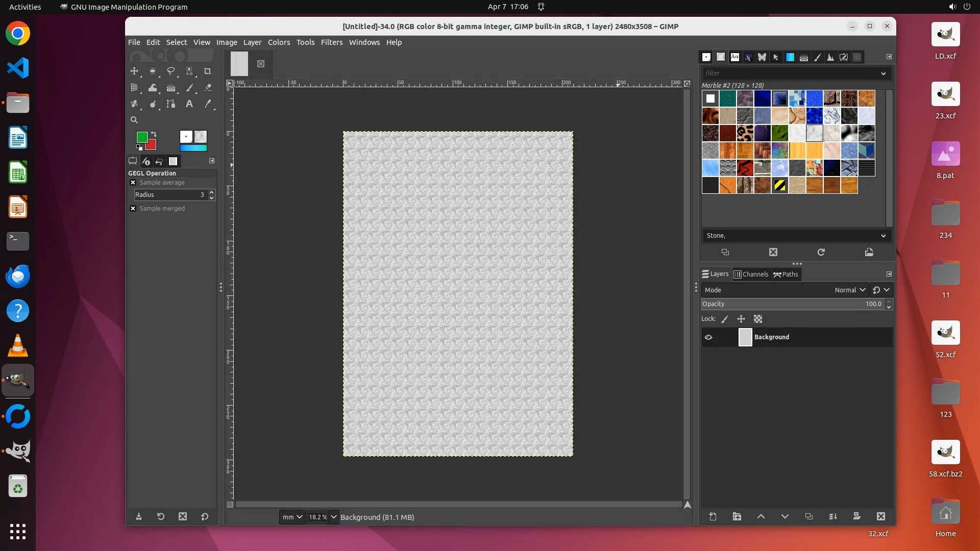Open the mm ruler unit dropdown

click(x=292, y=517)
